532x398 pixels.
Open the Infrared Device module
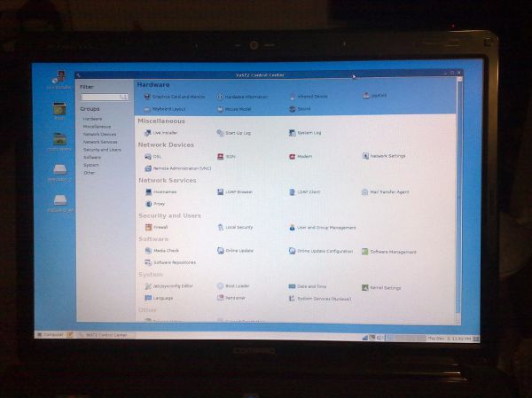309,97
